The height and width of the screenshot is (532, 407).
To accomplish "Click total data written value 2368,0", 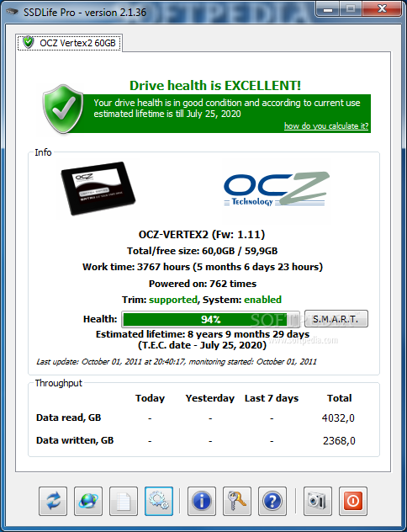I will (339, 441).
